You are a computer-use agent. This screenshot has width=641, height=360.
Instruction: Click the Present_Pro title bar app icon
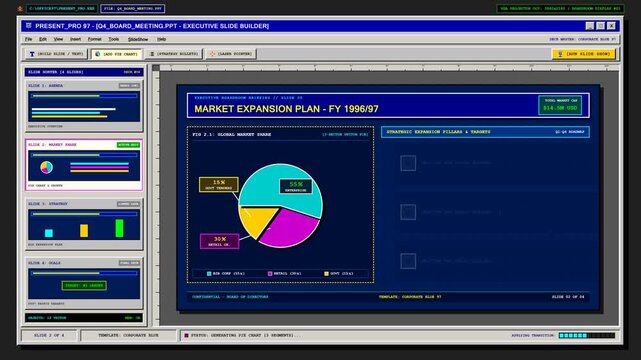29,26
